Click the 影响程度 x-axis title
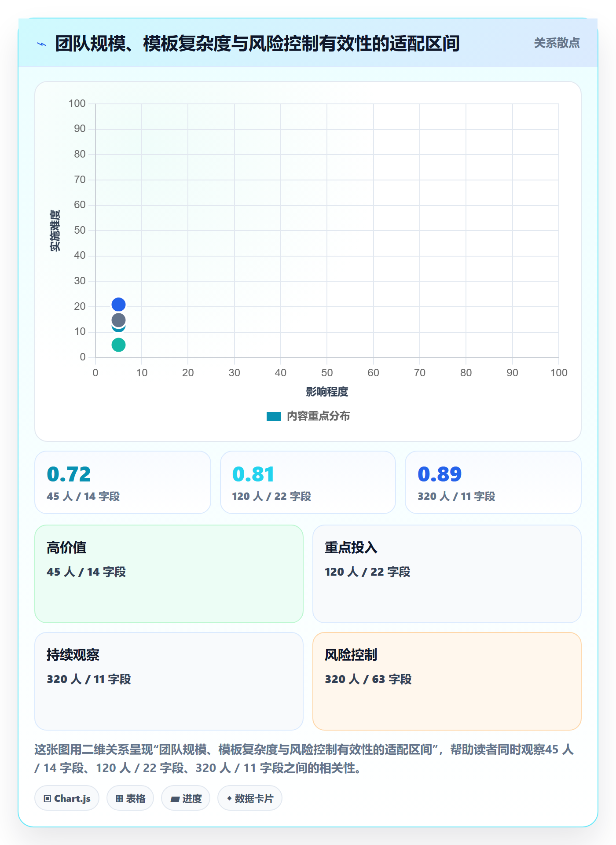Screen dimensions: 616x845 click(327, 392)
